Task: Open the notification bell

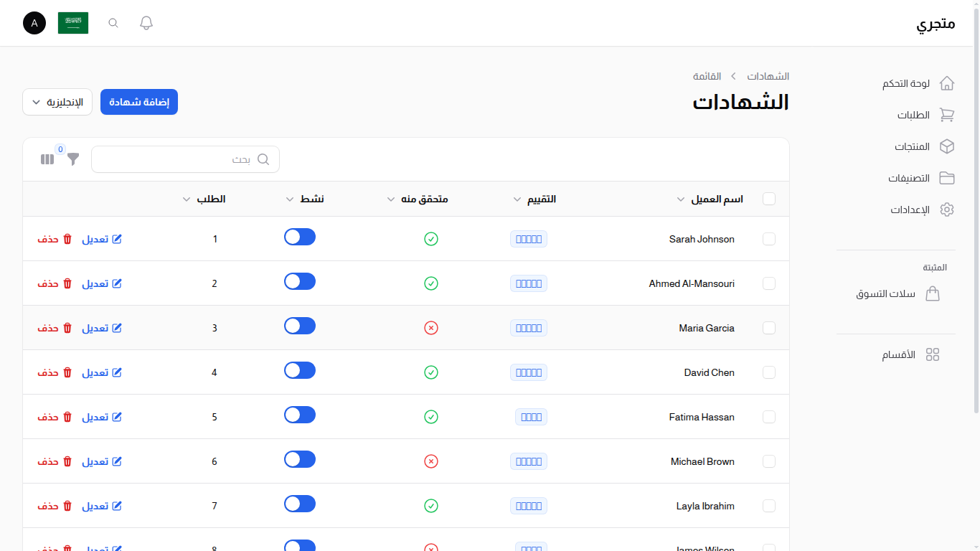Action: pos(146,22)
